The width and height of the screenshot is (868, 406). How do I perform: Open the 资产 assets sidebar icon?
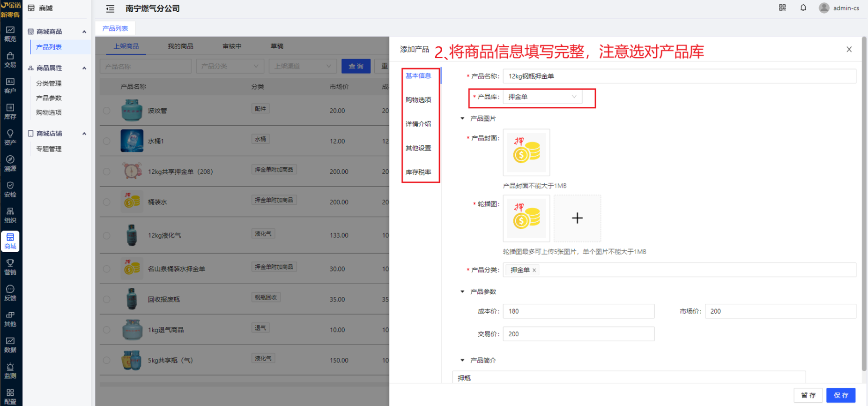click(x=10, y=137)
